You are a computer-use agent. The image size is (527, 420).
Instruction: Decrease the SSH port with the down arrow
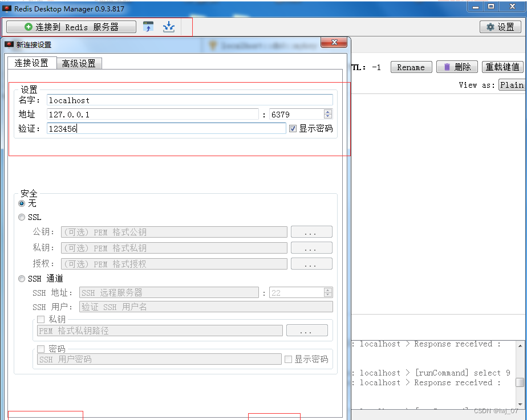point(328,295)
